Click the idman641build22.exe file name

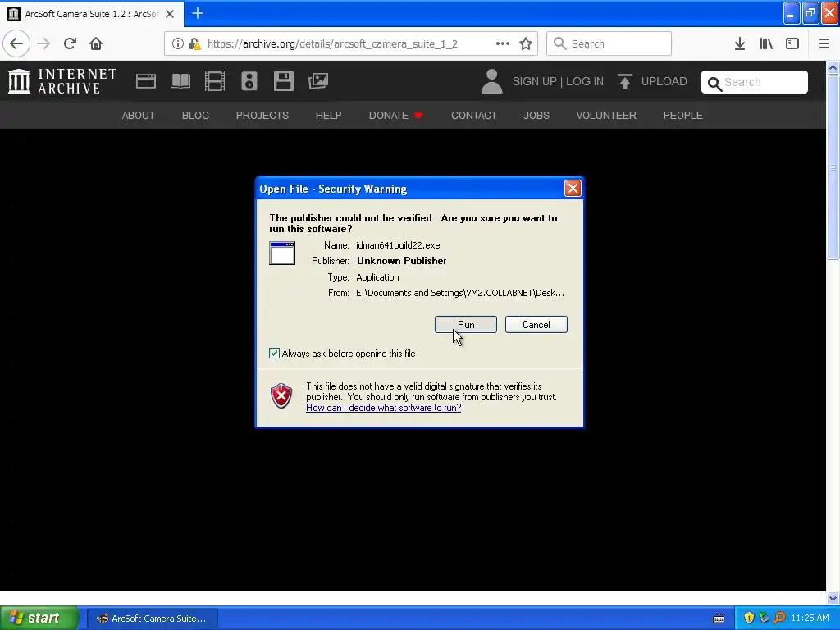click(398, 245)
